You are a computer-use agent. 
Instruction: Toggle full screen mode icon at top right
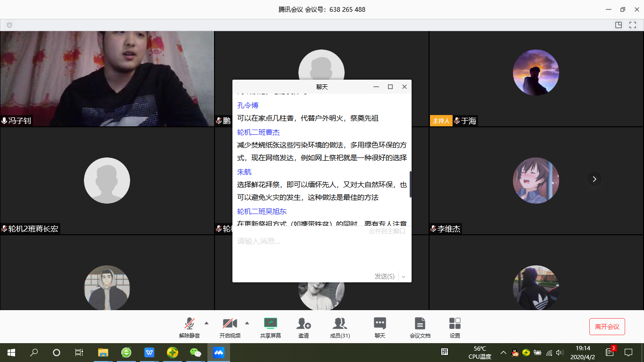[633, 25]
